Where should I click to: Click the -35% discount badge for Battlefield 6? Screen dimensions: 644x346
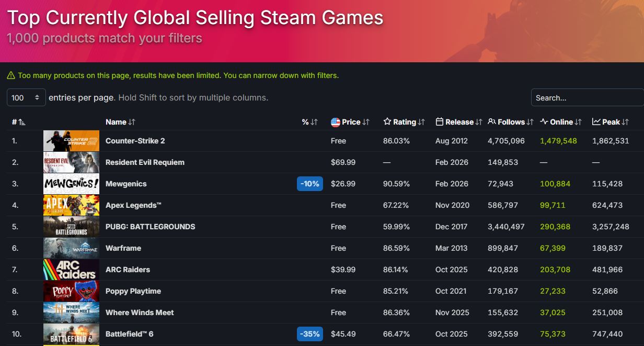pyautogui.click(x=310, y=334)
